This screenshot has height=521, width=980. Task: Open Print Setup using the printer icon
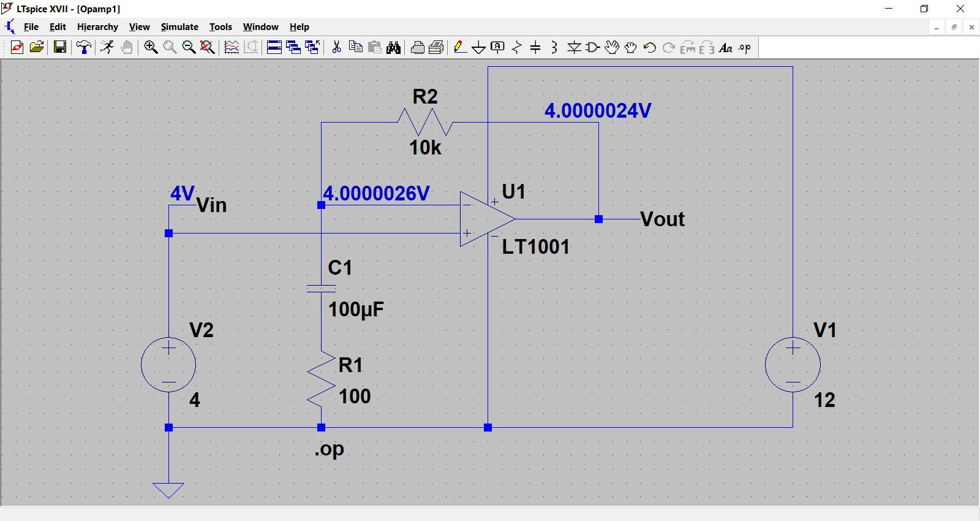click(418, 47)
